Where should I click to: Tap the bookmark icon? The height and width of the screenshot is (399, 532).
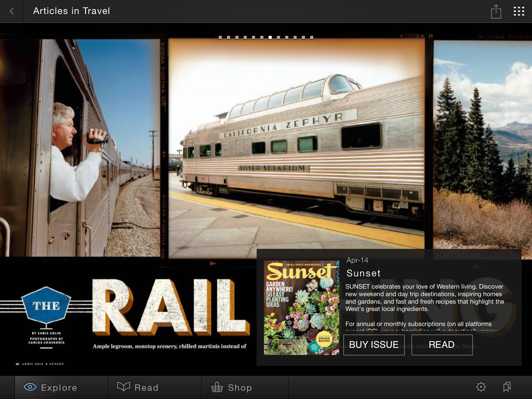click(x=507, y=387)
